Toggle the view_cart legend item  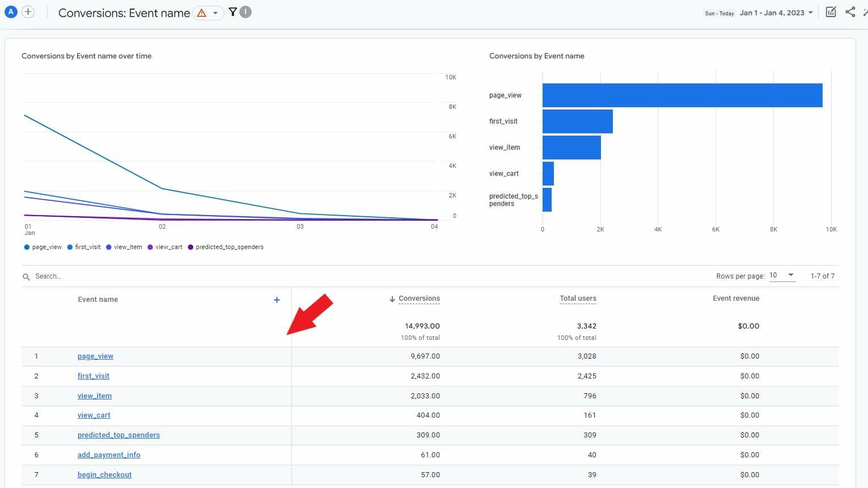tap(165, 247)
